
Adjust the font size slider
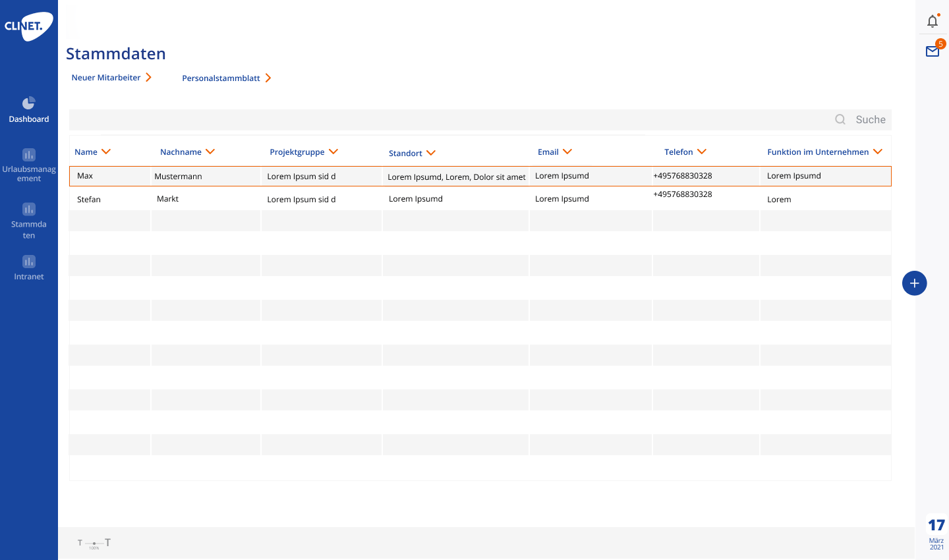(x=94, y=544)
